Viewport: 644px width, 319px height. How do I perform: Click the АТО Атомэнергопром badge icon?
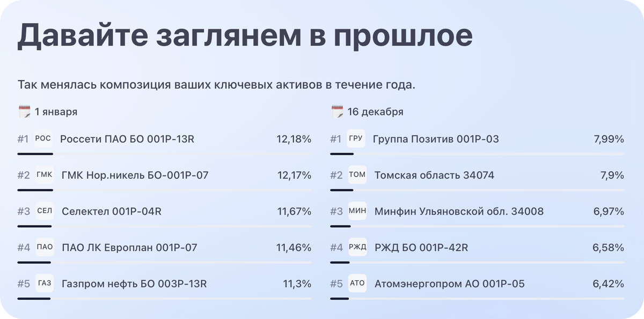click(357, 284)
